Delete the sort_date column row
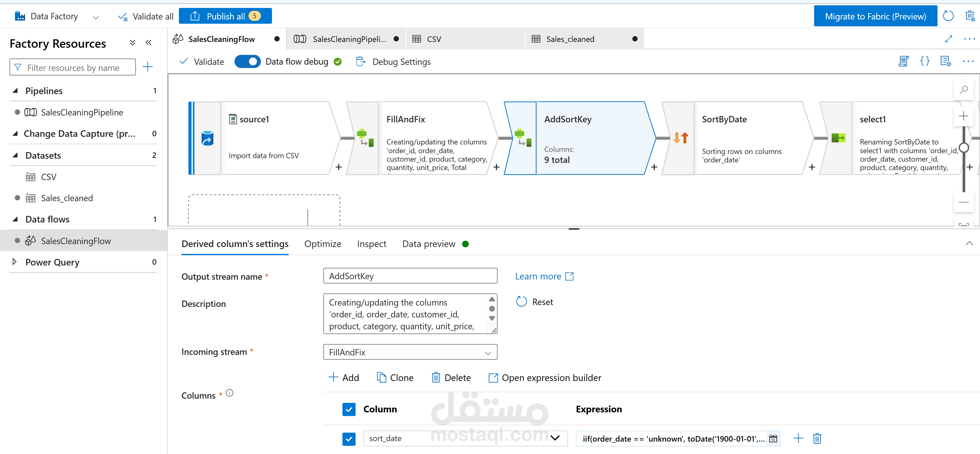 [x=817, y=438]
